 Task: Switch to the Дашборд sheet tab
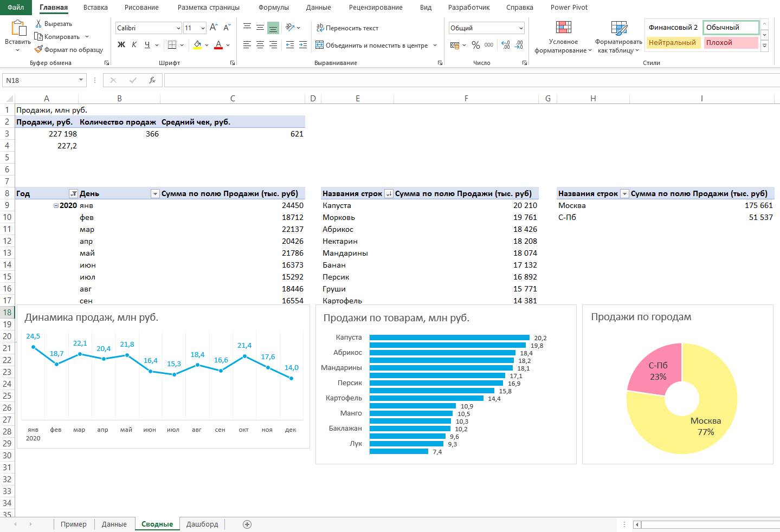(x=202, y=524)
